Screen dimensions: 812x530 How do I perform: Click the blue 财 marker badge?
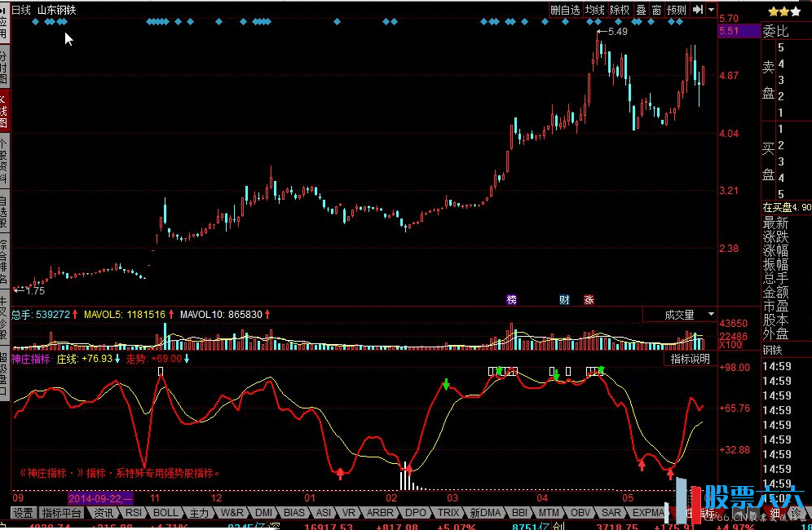pyautogui.click(x=564, y=299)
